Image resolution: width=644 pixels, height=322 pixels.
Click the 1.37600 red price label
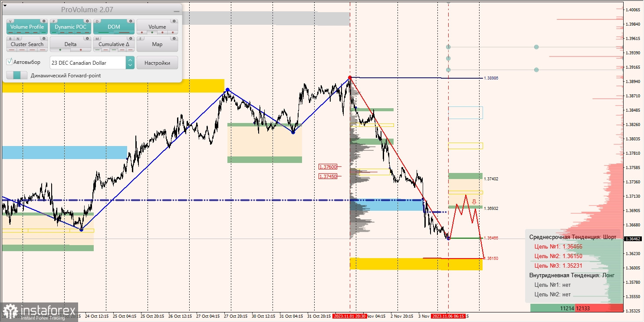(328, 167)
